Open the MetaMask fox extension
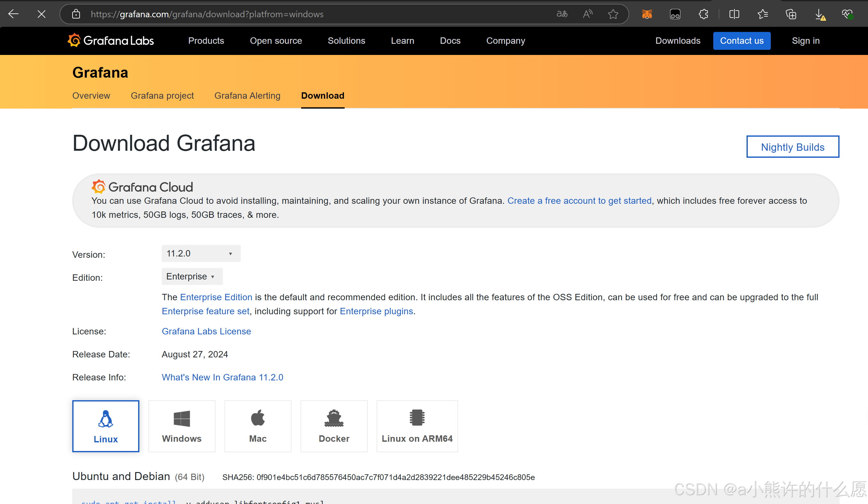 pos(647,14)
